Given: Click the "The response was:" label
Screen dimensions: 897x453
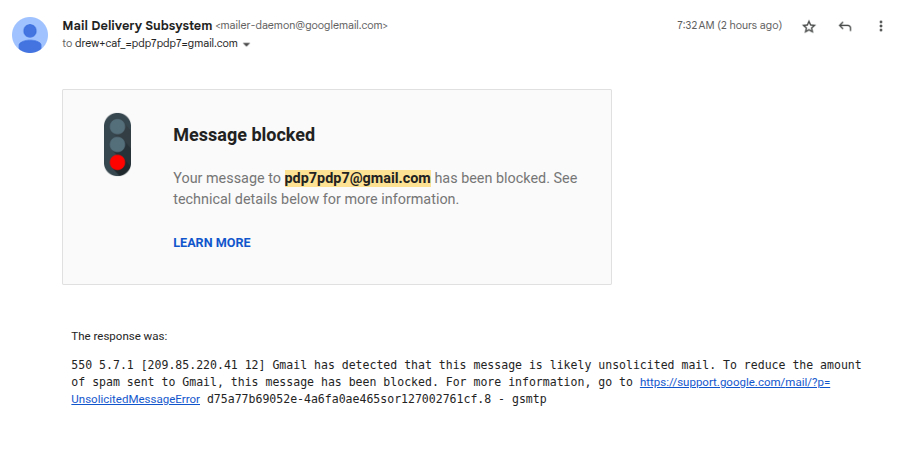Looking at the screenshot, I should [119, 336].
